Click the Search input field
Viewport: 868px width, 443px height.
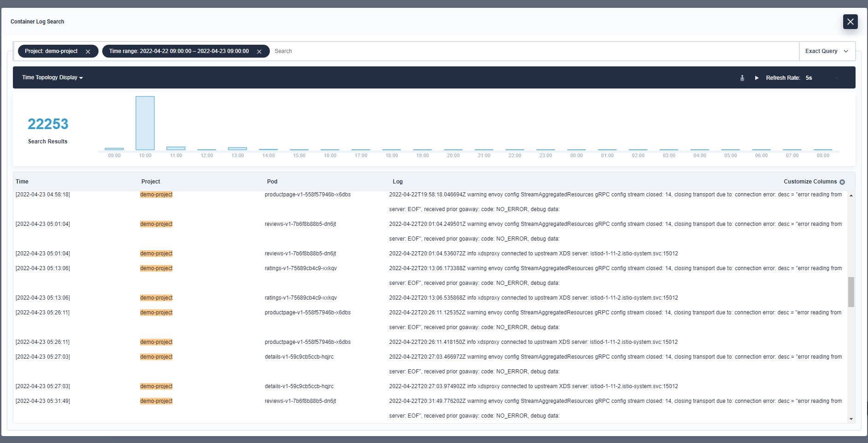tap(534, 51)
